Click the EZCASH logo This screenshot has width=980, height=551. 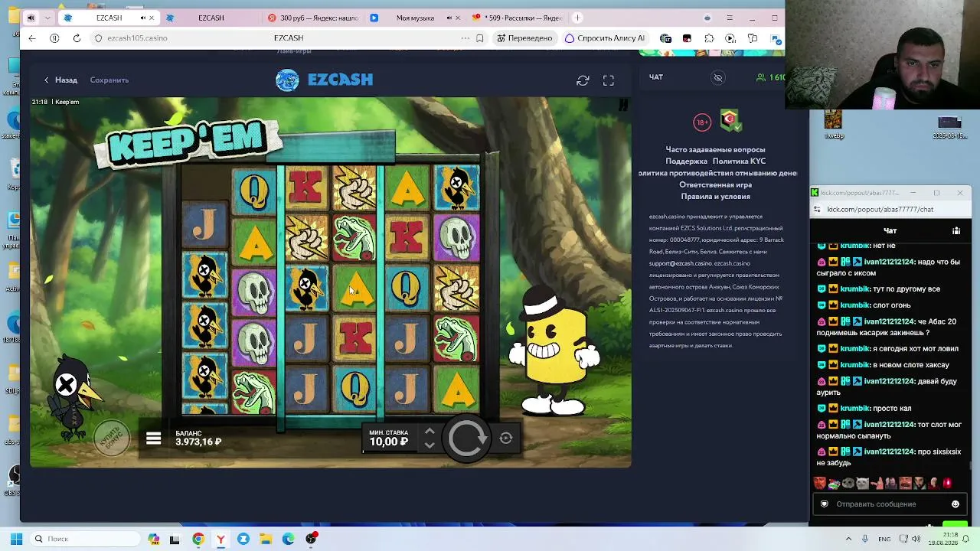click(x=325, y=80)
